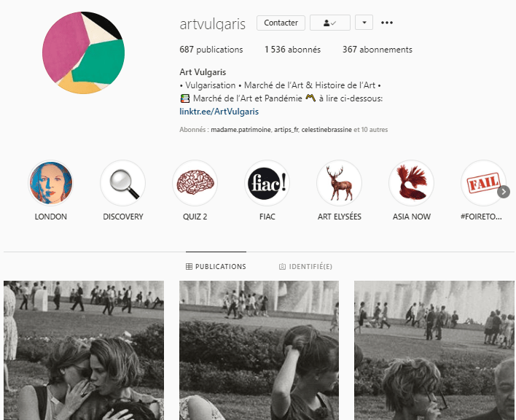The image size is (516, 420).
Task: Open the DISCOVERY magnifying glass highlight
Action: pyautogui.click(x=122, y=183)
